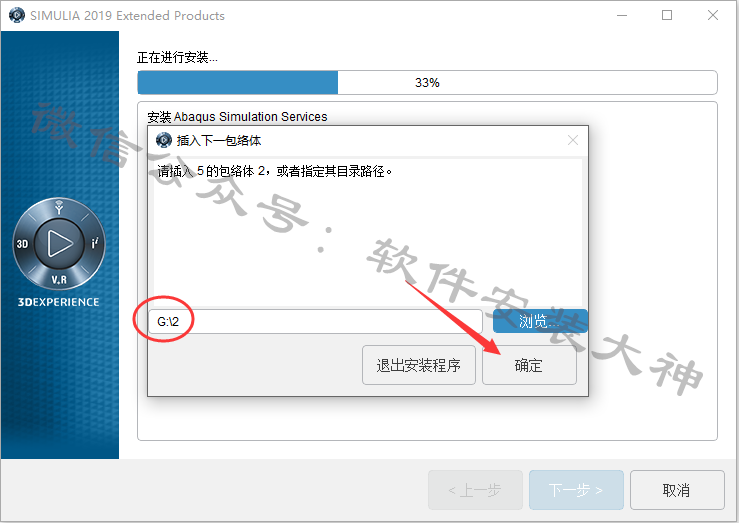The height and width of the screenshot is (523, 739).
Task: Open the 浏览... browse button
Action: tap(540, 321)
